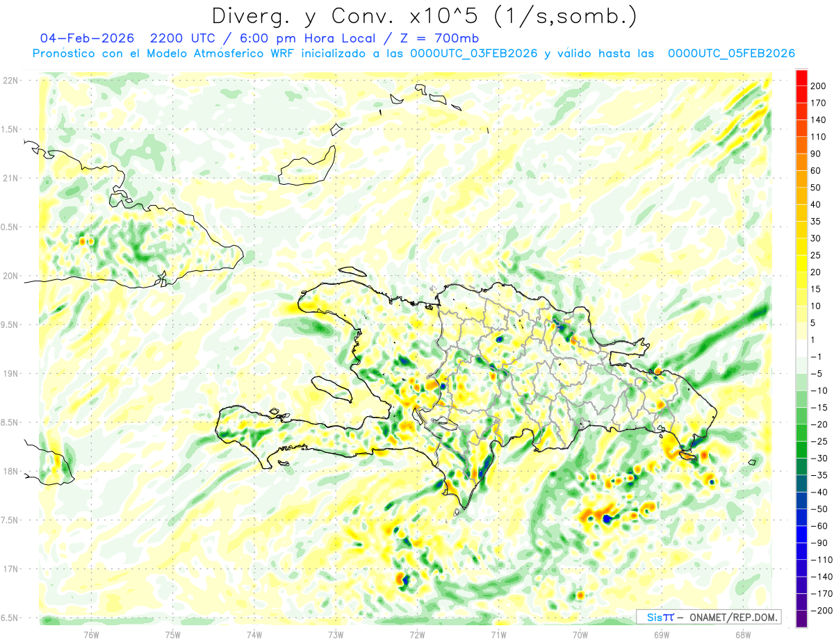Click 'Pronóstico con el Modelo Atmosférico WRF' line
This screenshot has width=834, height=644.
pyautogui.click(x=413, y=53)
